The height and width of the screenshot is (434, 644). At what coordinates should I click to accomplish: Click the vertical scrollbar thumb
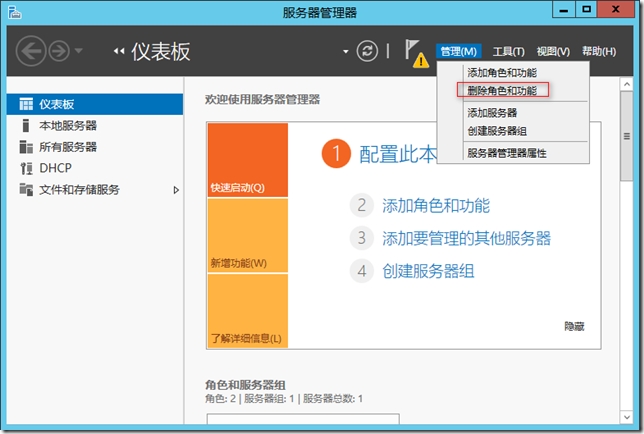pyautogui.click(x=626, y=136)
